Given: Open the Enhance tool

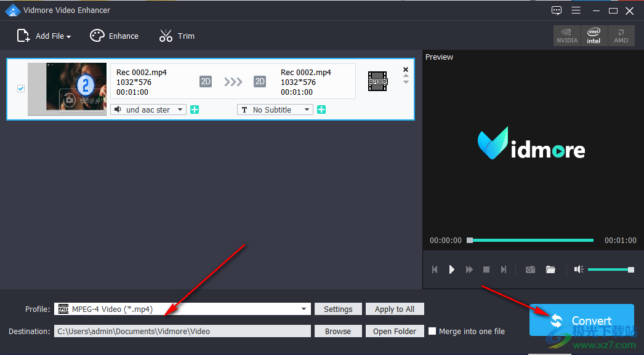Looking at the screenshot, I should [114, 36].
